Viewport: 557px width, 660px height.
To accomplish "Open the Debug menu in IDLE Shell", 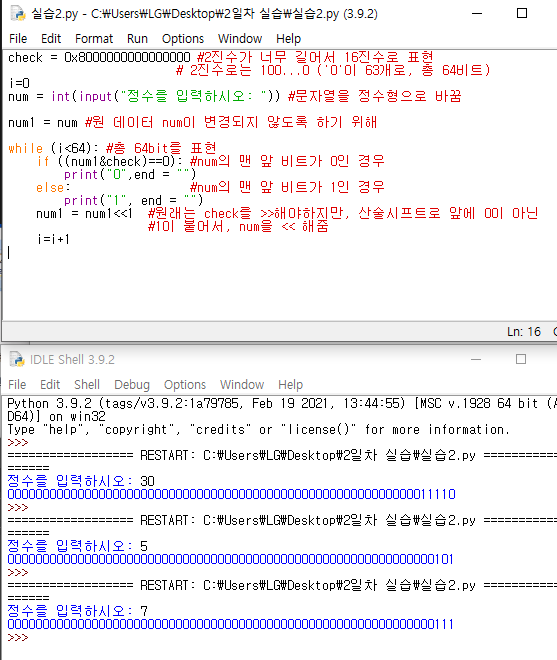I will 132,384.
